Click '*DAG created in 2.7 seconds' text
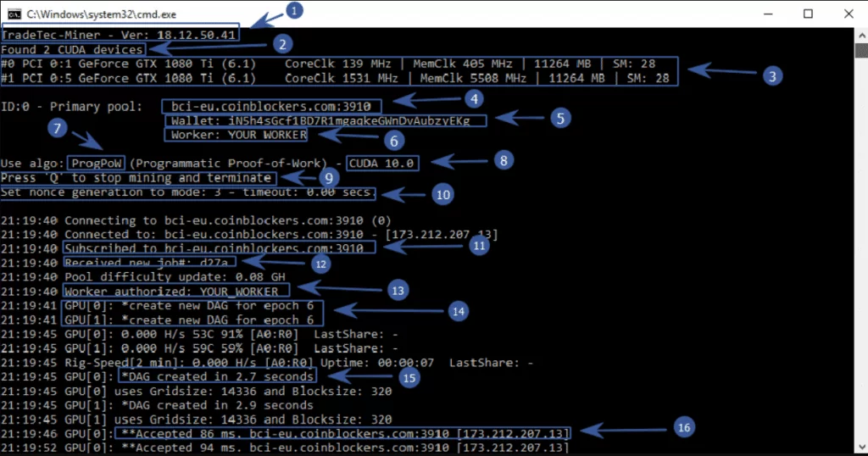This screenshot has width=868, height=456. [x=218, y=377]
